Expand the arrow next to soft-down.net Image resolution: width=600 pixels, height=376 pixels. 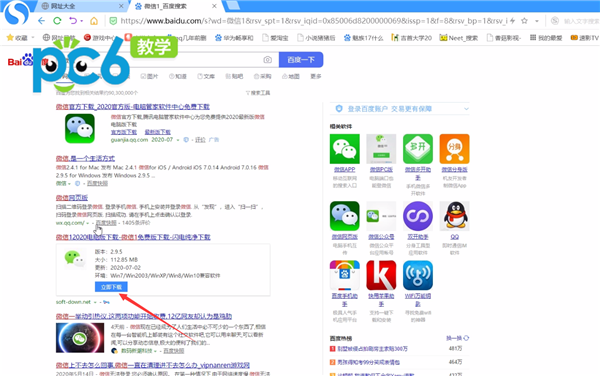pyautogui.click(x=95, y=302)
